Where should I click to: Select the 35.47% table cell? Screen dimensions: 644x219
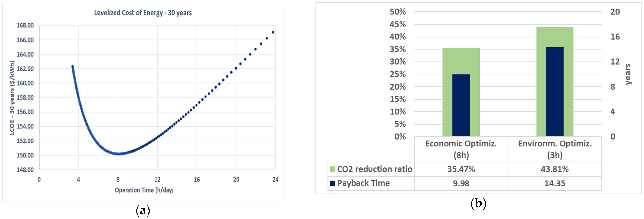(461, 169)
